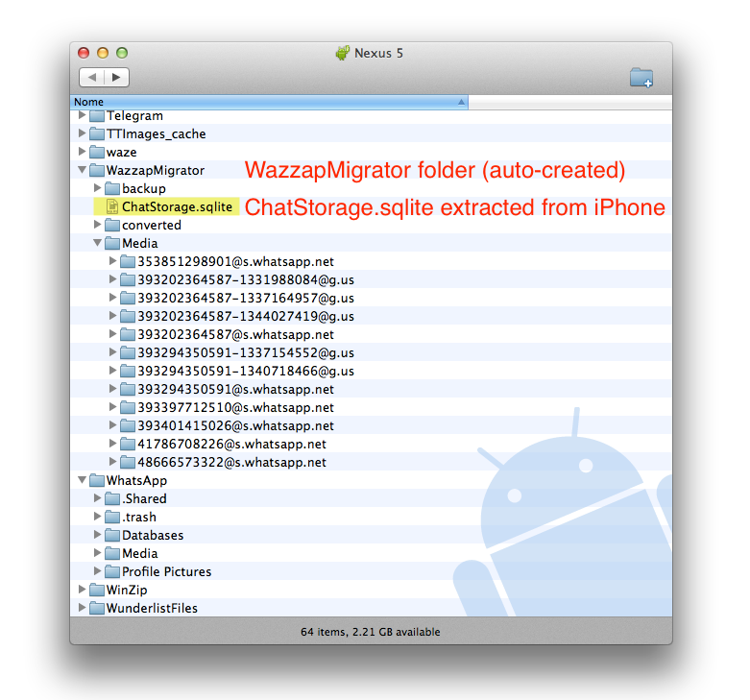The width and height of the screenshot is (750, 700).
Task: Select folder 393202364587@s.whatsapp.net
Action: tap(235, 334)
